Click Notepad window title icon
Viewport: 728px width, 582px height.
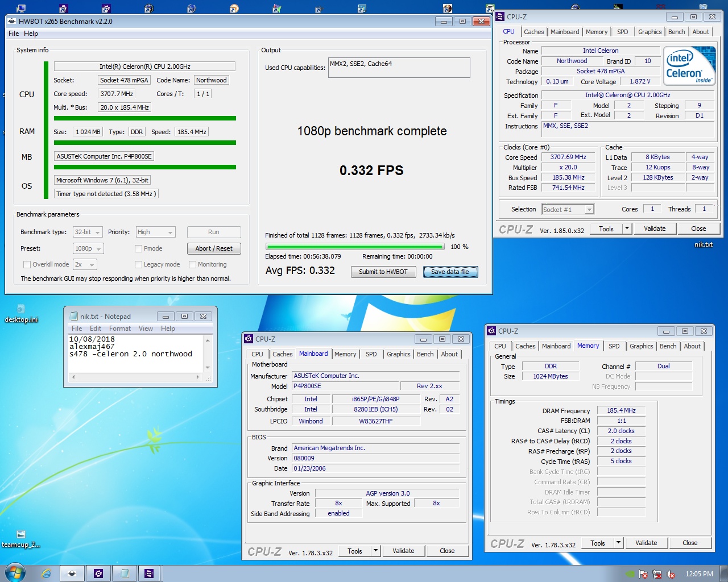point(73,316)
